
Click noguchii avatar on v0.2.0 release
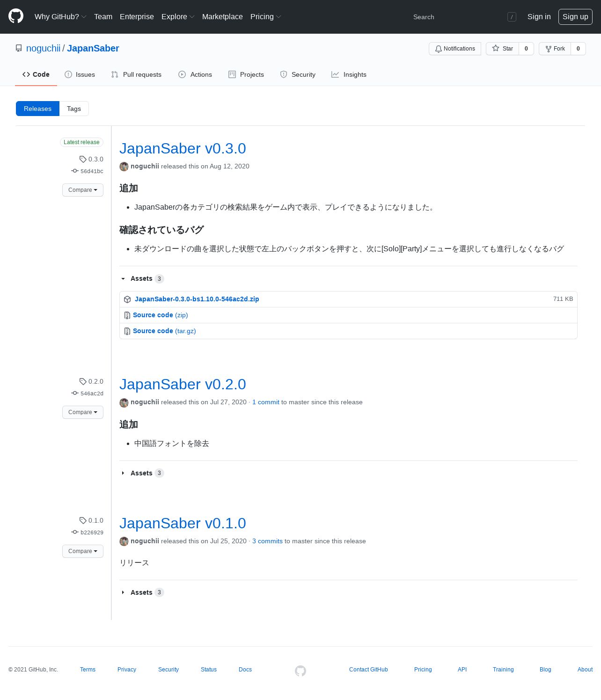124,402
